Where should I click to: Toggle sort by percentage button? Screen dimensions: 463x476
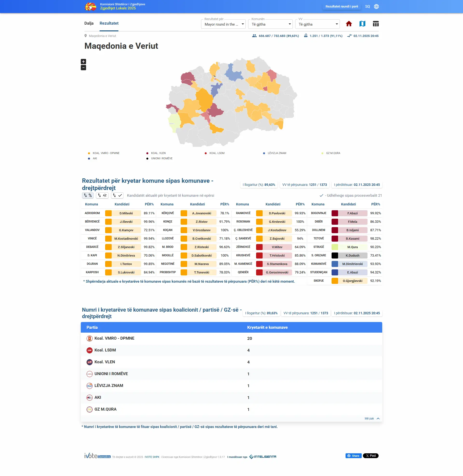coord(88,196)
